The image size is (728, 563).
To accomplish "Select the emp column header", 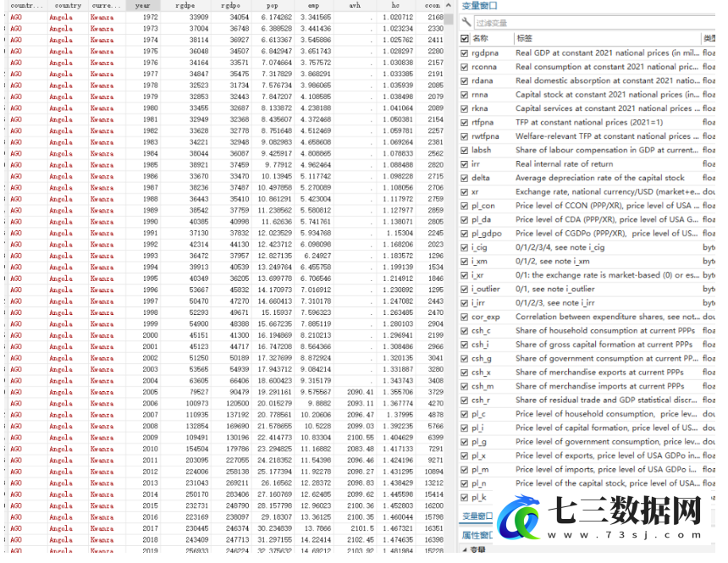I will pos(314,6).
